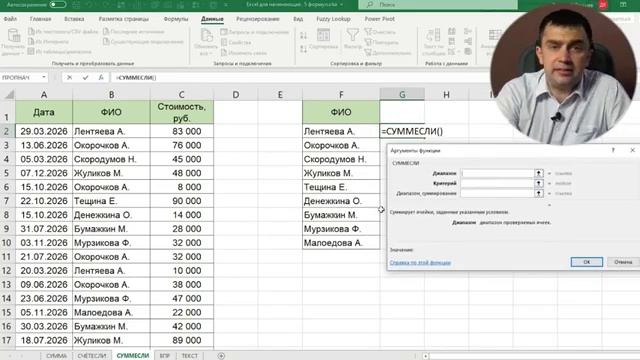The image size is (640, 360).
Task: Open the Сортировка sort dialog icon
Action: 323,35
